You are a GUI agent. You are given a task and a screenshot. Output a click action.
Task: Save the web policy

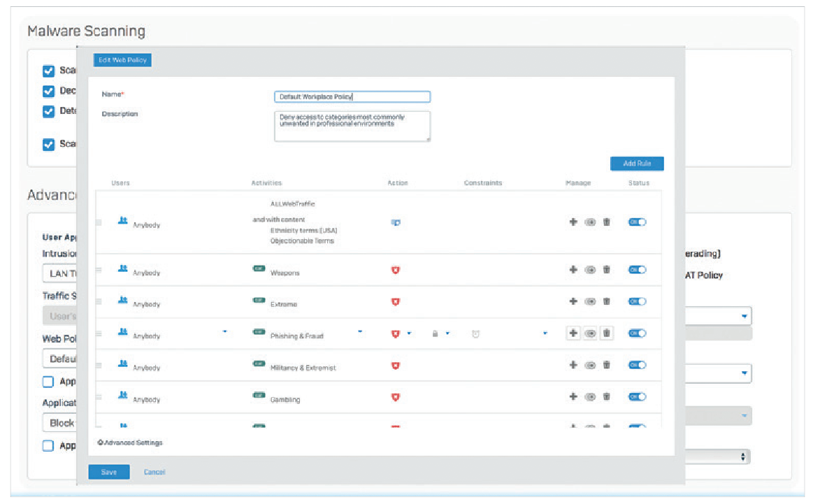click(109, 472)
